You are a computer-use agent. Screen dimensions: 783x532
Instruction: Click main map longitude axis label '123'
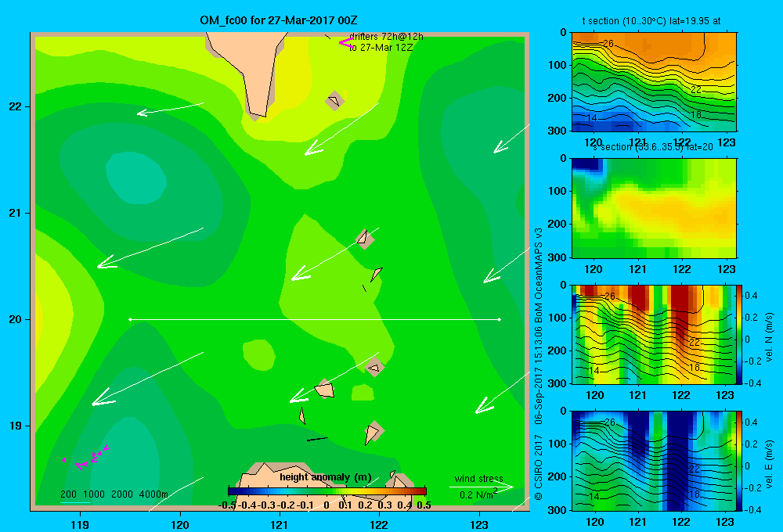(x=479, y=524)
